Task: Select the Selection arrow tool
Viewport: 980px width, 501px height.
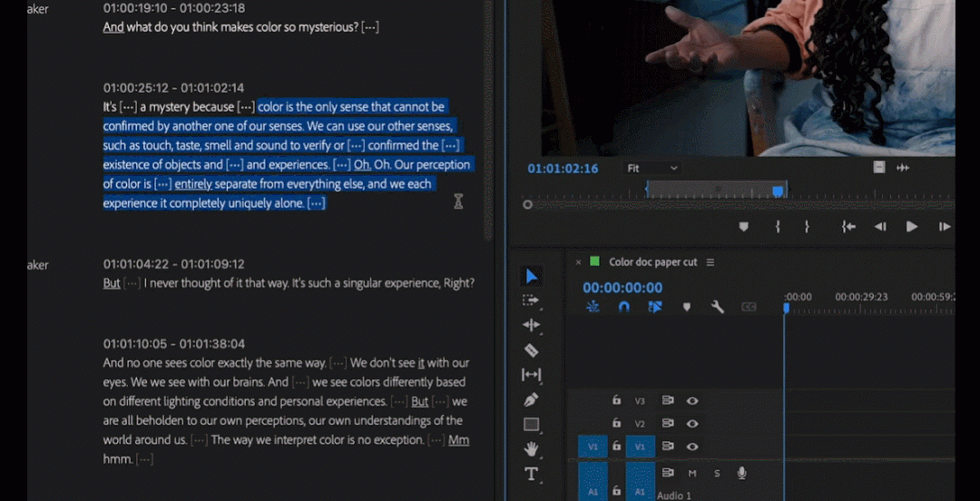Action: 531,277
